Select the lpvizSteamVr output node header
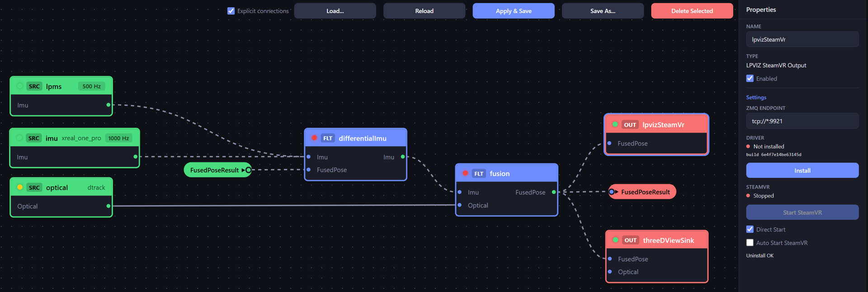This screenshot has width=868, height=292. [x=656, y=124]
